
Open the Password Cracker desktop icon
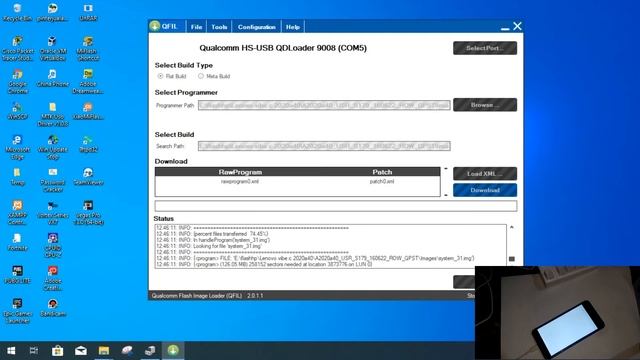tap(53, 180)
